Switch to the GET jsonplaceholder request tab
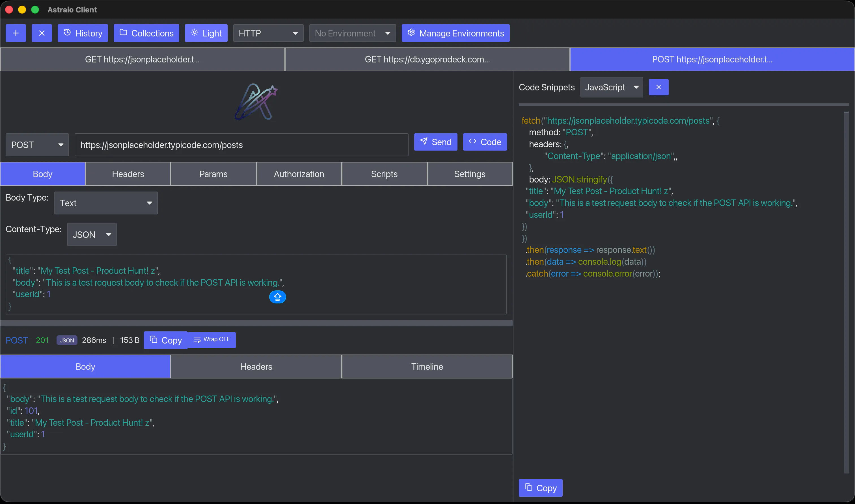The width and height of the screenshot is (855, 504). [142, 59]
